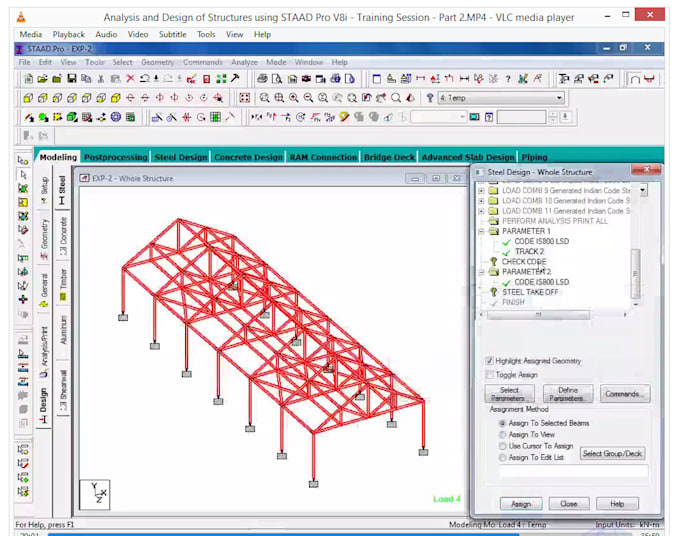
Task: Click the Zoom In magnifier icon
Action: 294,98
